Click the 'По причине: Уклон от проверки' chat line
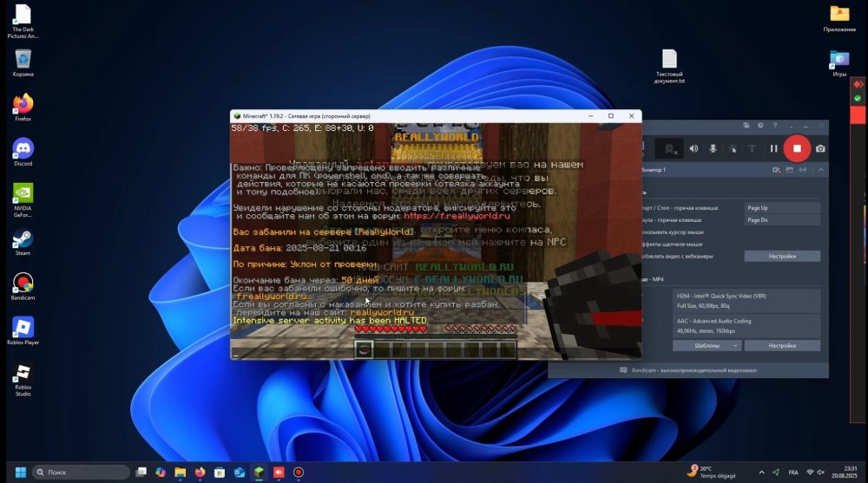 (x=305, y=264)
